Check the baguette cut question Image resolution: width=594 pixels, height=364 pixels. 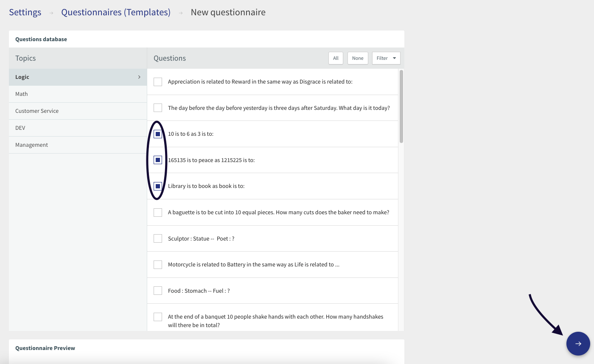pos(158,212)
